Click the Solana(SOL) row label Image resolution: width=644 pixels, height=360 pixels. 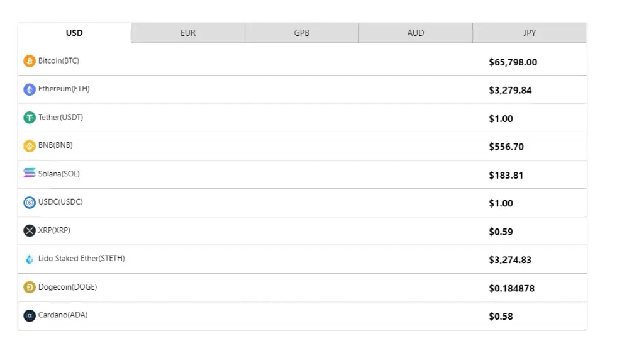[58, 174]
